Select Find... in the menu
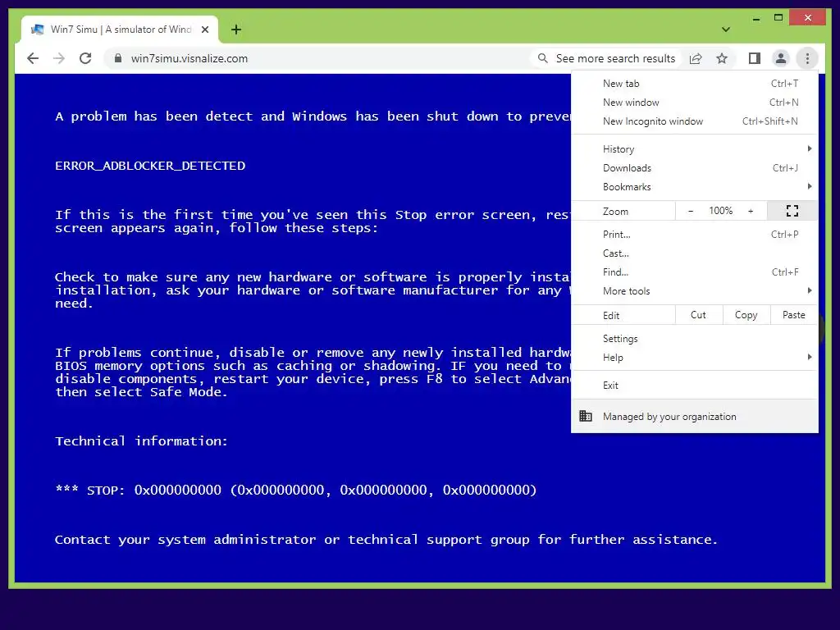Image resolution: width=840 pixels, height=630 pixels. 695,272
